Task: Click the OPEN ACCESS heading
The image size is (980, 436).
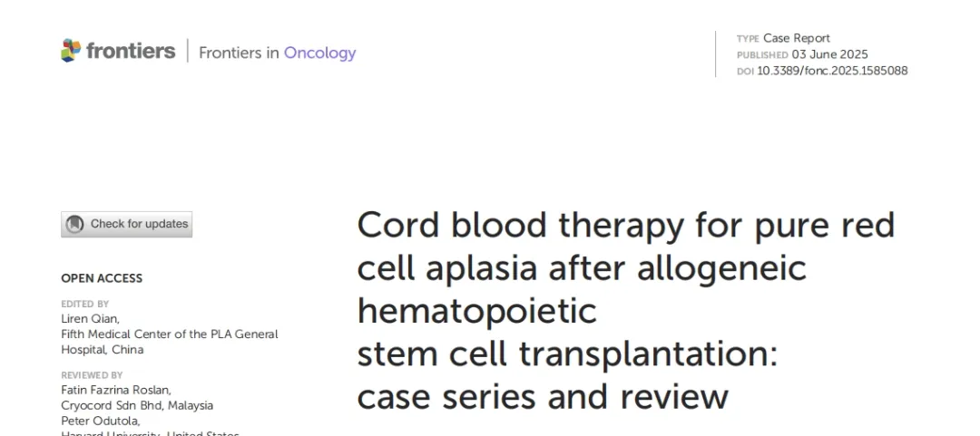Action: [102, 278]
